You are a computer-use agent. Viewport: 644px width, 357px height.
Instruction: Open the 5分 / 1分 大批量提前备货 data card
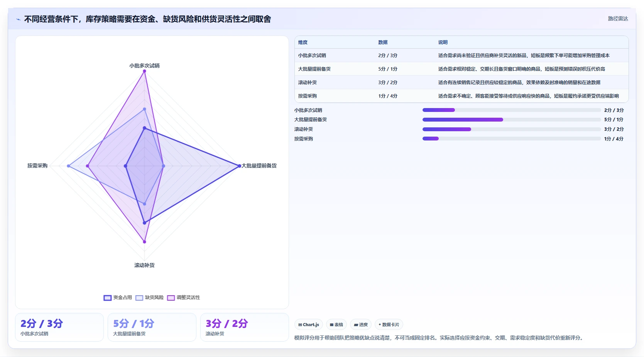(152, 327)
